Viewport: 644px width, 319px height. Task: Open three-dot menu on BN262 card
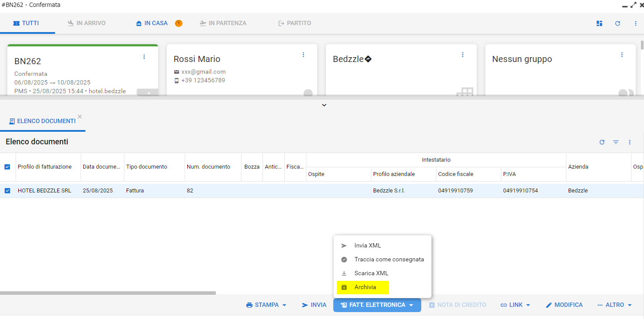[144, 57]
